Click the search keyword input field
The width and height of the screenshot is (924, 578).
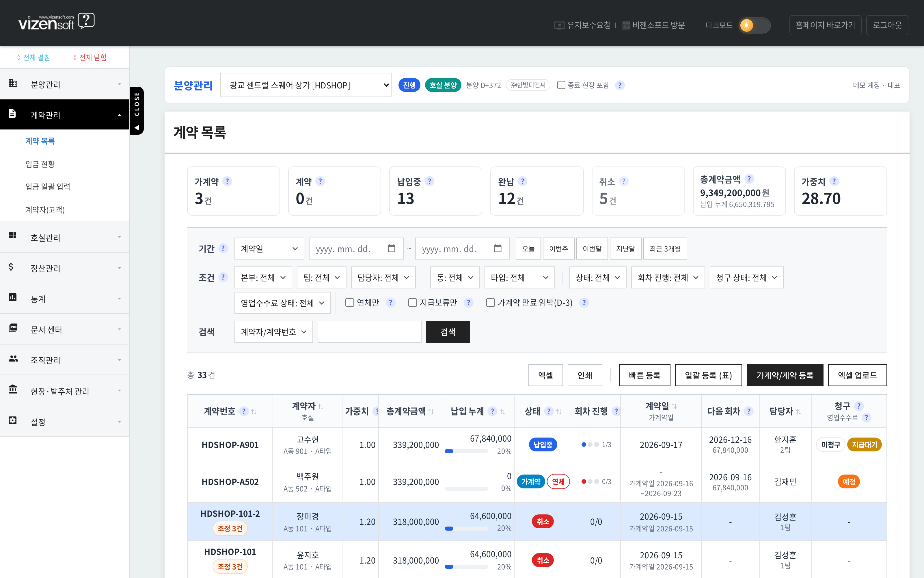[x=369, y=332]
